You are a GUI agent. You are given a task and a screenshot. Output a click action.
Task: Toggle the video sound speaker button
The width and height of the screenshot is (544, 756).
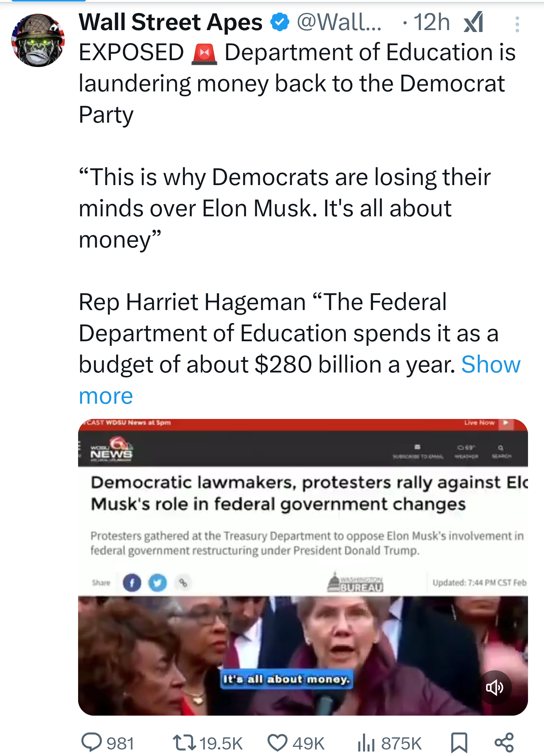(x=494, y=687)
